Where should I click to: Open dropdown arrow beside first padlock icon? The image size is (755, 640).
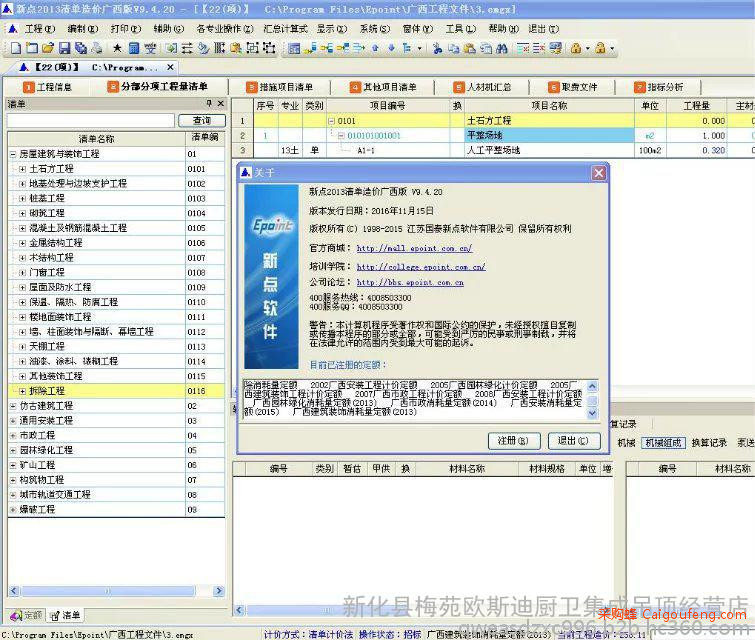tap(587, 48)
